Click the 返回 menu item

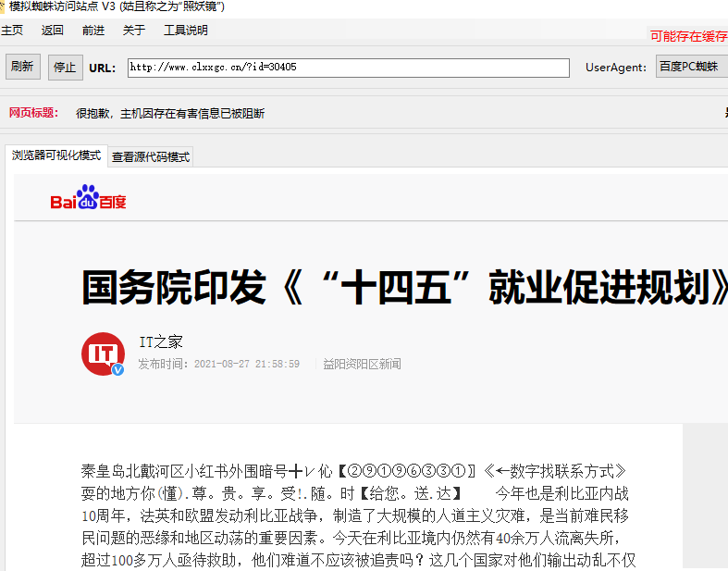click(x=52, y=31)
